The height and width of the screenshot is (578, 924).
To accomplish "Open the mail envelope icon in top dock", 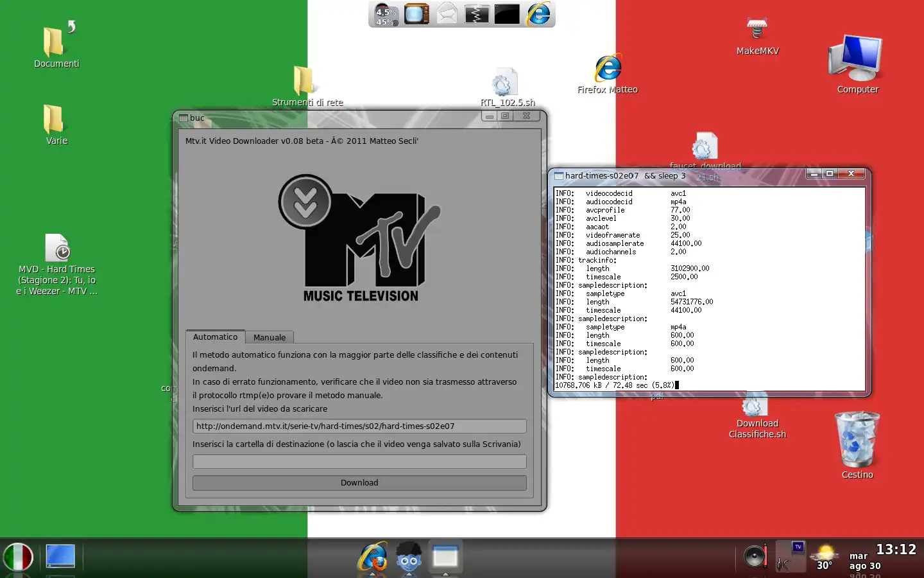I will [447, 14].
